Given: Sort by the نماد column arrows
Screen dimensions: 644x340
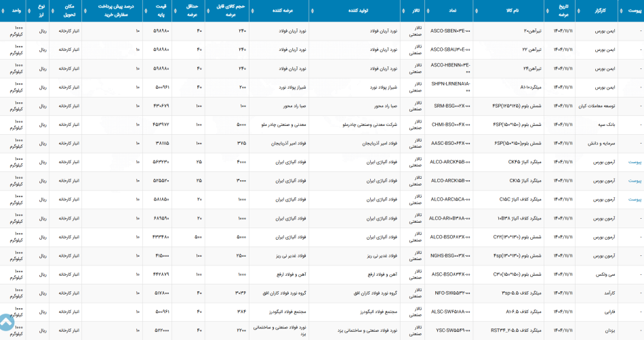Looking at the screenshot, I should click(x=428, y=11).
